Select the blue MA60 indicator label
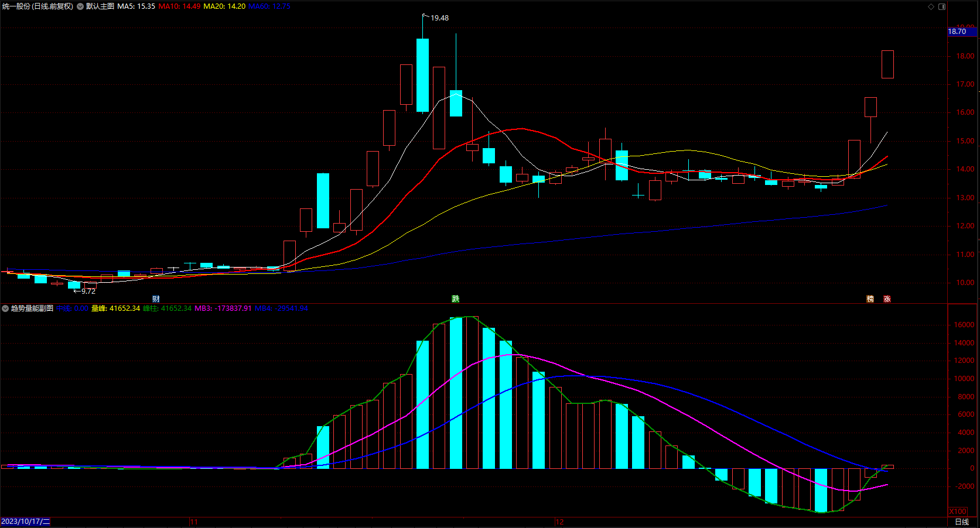The width and height of the screenshot is (980, 528). [x=269, y=6]
